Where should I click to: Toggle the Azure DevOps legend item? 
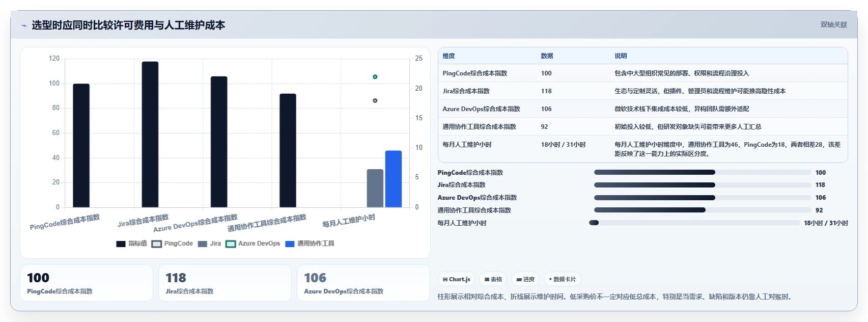pyautogui.click(x=253, y=244)
